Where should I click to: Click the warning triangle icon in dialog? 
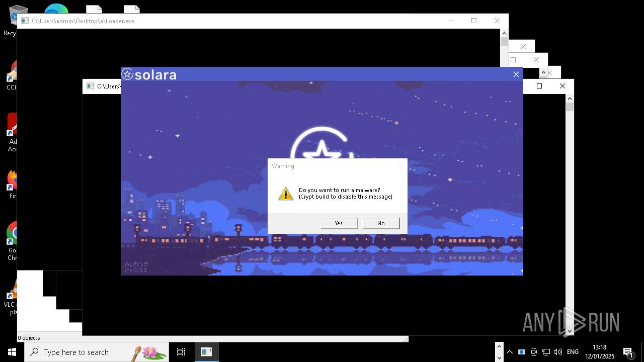(286, 194)
